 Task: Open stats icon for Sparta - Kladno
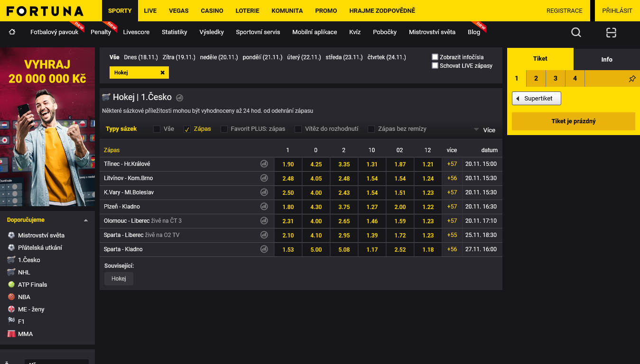point(264,249)
